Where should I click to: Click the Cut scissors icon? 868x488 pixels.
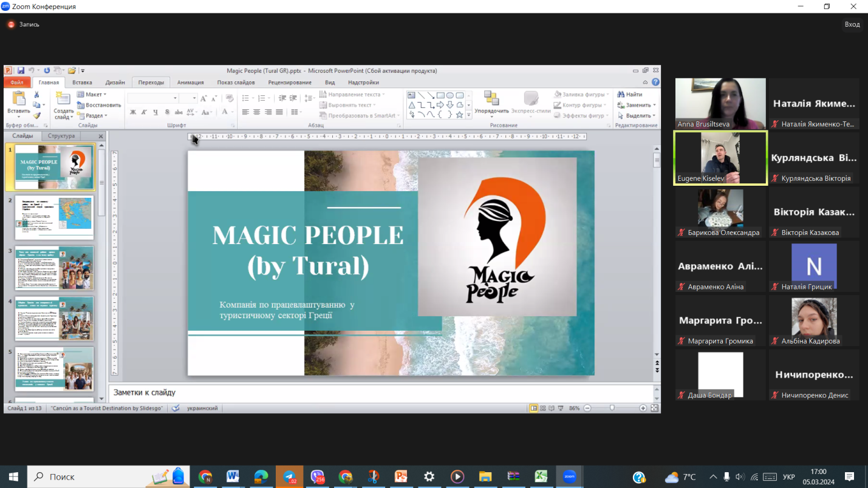(x=36, y=95)
